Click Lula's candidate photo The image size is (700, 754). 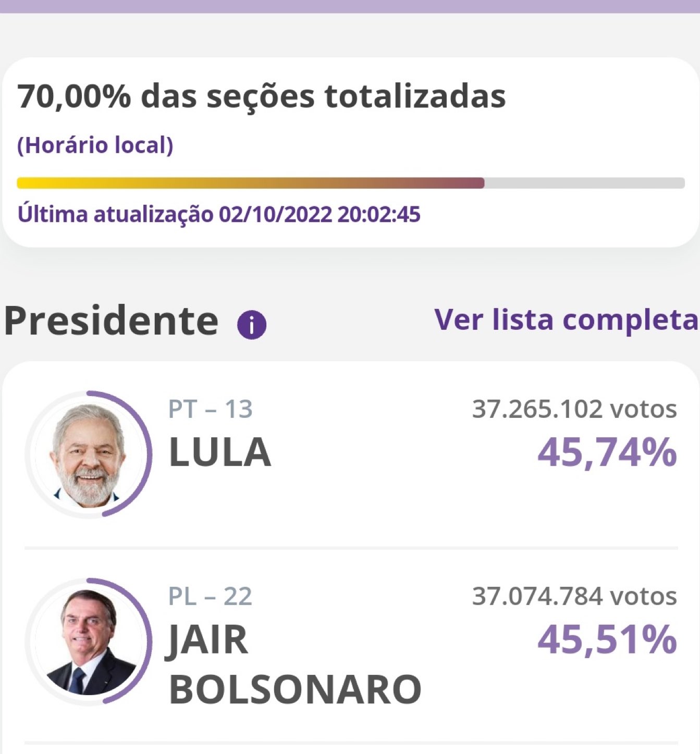click(x=88, y=455)
